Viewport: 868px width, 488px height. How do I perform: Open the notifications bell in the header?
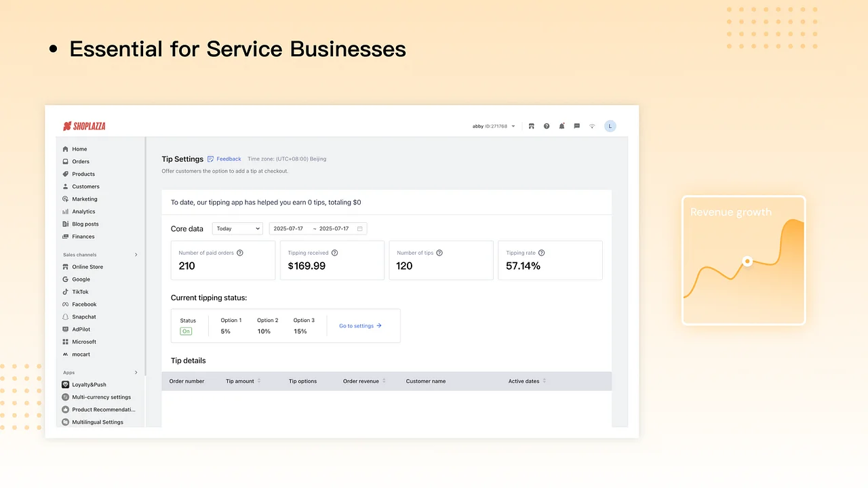pyautogui.click(x=561, y=126)
